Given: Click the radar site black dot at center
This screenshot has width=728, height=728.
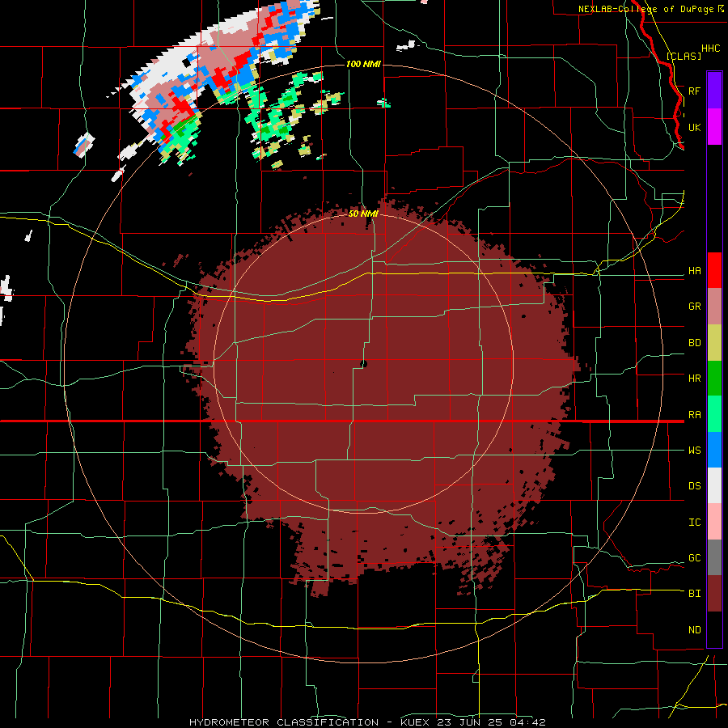Looking at the screenshot, I should [x=363, y=364].
